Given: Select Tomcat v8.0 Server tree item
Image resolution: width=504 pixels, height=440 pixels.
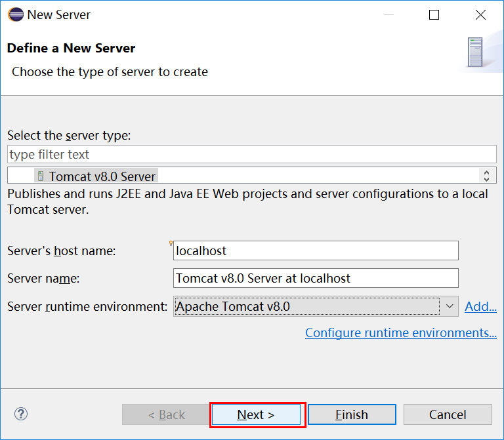Looking at the screenshot, I should pyautogui.click(x=96, y=176).
